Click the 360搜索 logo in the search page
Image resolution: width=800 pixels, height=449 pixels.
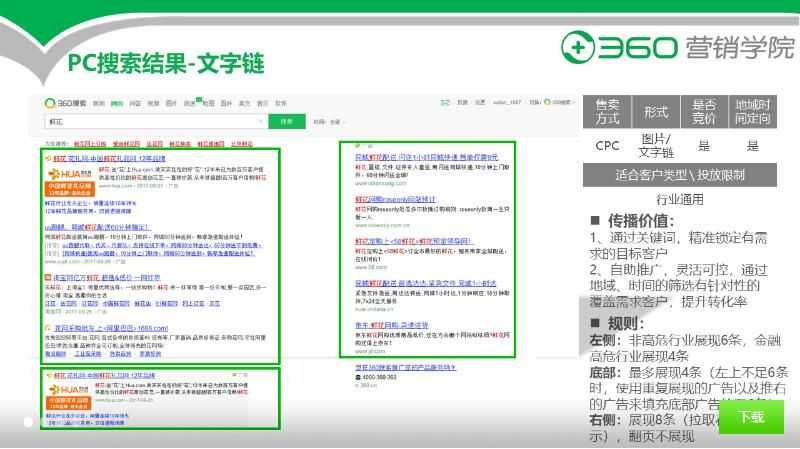(65, 104)
